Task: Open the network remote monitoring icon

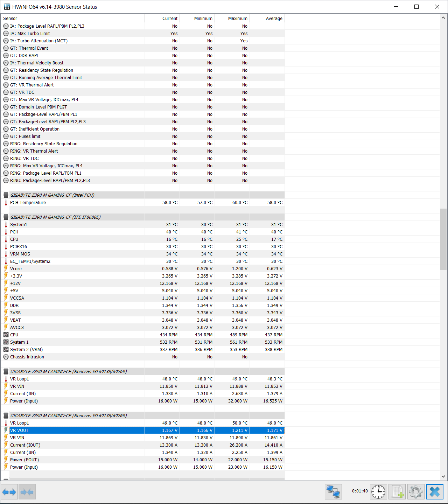Action: tap(333, 492)
